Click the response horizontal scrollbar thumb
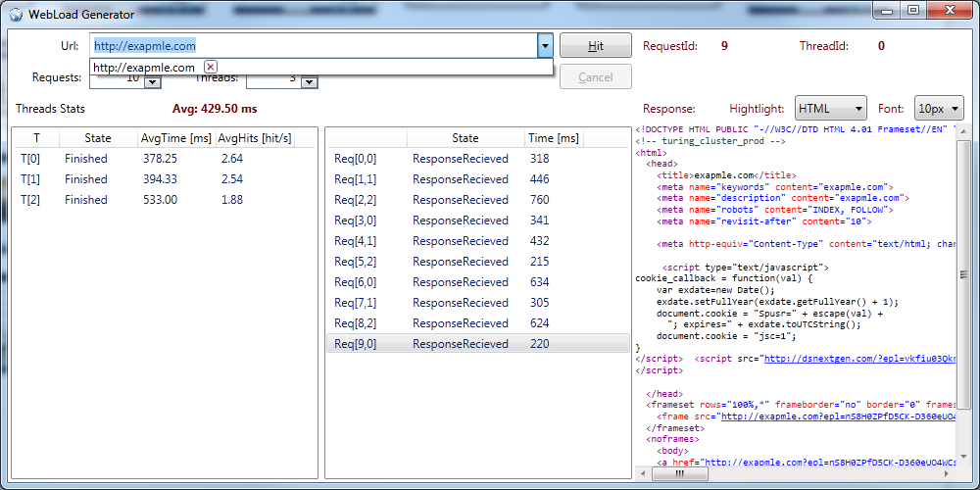 [679, 475]
